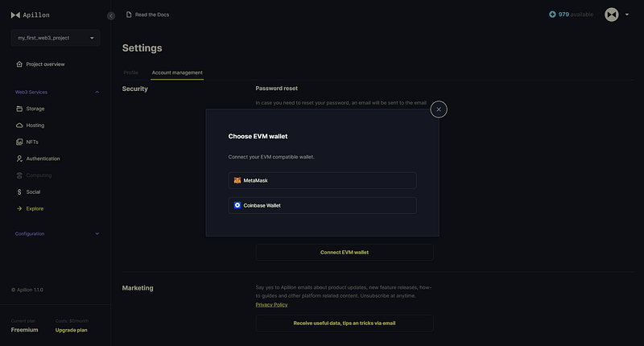Image resolution: width=644 pixels, height=346 pixels.
Task: Close the Choose EVM wallet dialog
Action: (439, 109)
